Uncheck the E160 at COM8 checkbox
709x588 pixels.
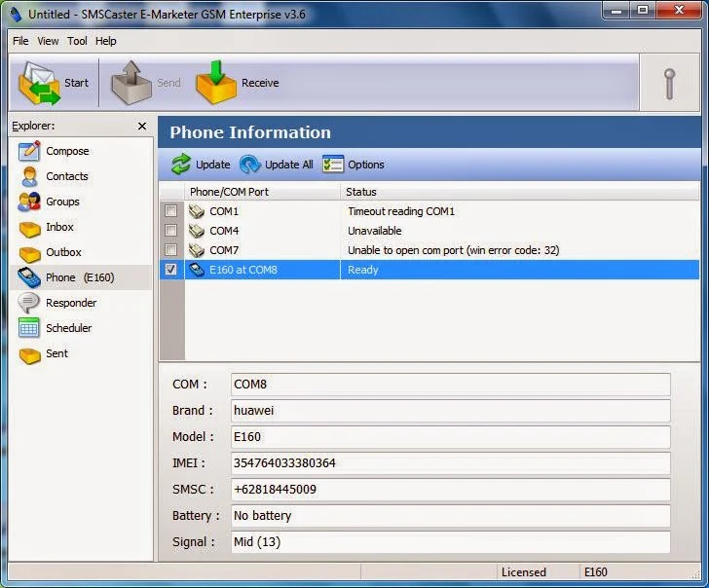[x=171, y=270]
